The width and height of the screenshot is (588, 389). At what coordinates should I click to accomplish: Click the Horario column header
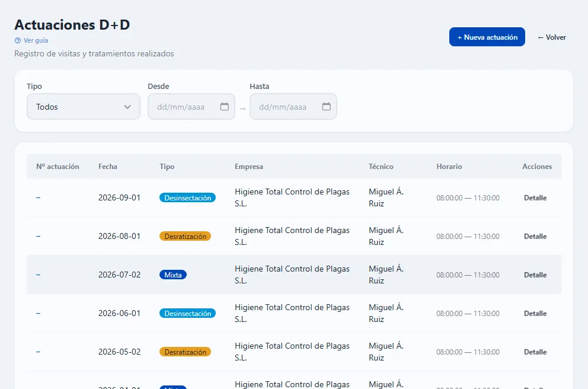pos(449,167)
